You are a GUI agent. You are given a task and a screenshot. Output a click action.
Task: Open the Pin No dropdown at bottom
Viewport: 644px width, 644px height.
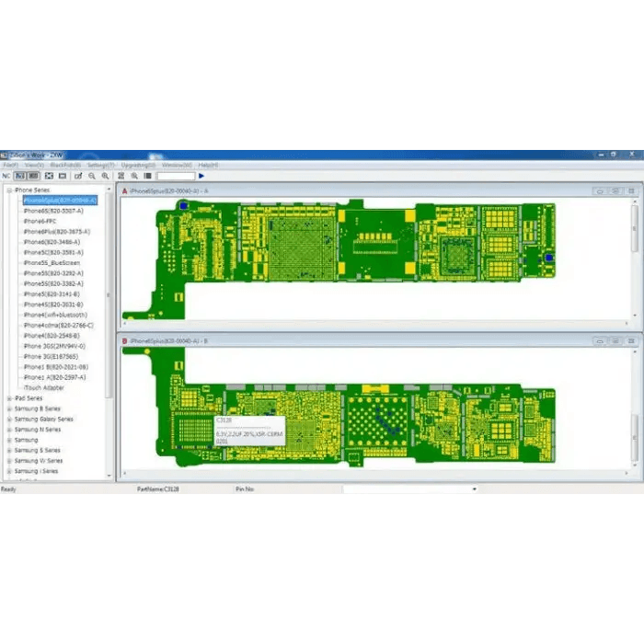point(474,489)
